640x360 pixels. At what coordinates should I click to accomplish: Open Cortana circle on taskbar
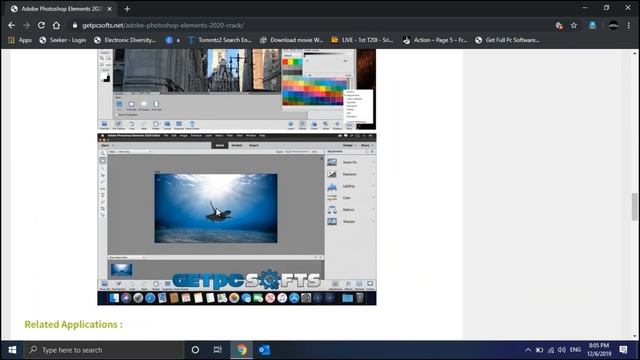click(x=195, y=350)
